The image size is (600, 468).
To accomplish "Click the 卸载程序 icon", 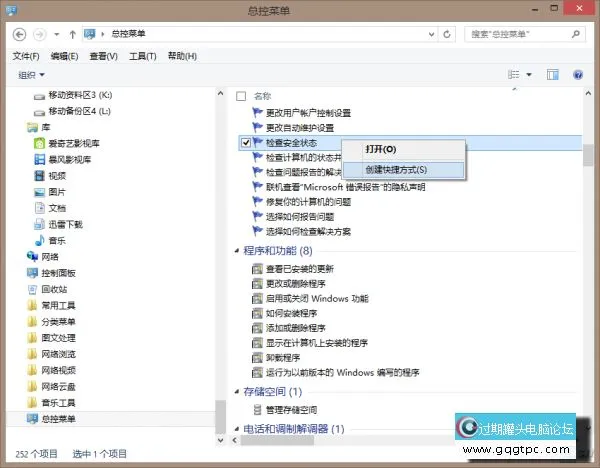I will coord(257,358).
